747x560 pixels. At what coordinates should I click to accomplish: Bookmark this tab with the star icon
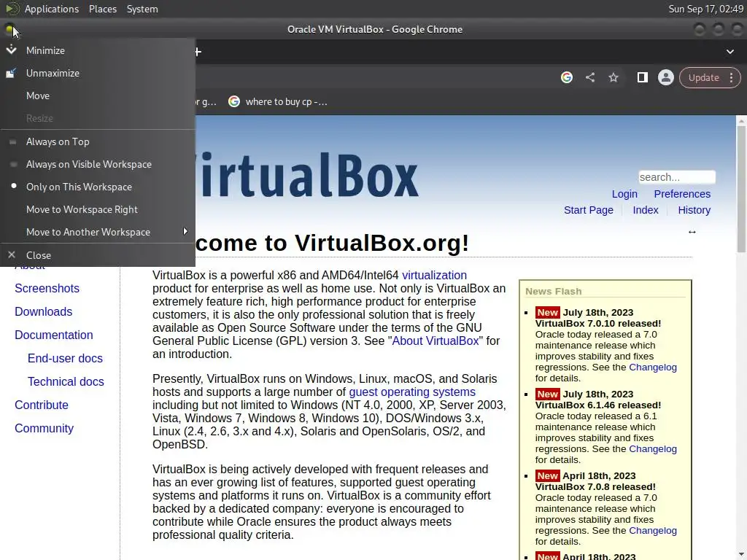[x=614, y=77]
